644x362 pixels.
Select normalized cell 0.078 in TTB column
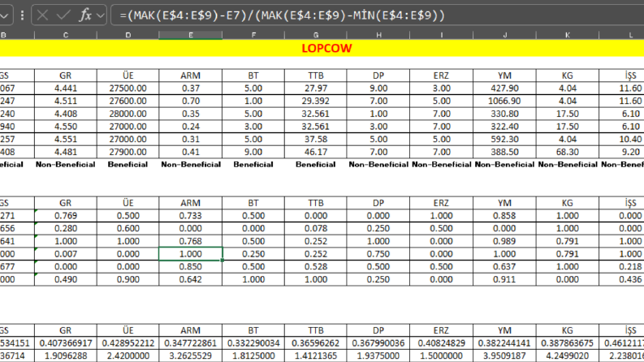point(315,229)
